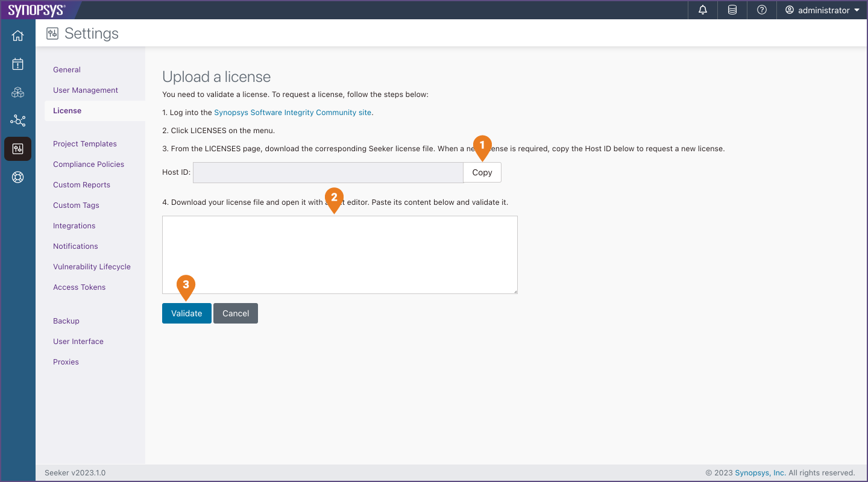Screen dimensions: 868x482
Task: Select the database icon in the top bar
Action: tap(731, 10)
